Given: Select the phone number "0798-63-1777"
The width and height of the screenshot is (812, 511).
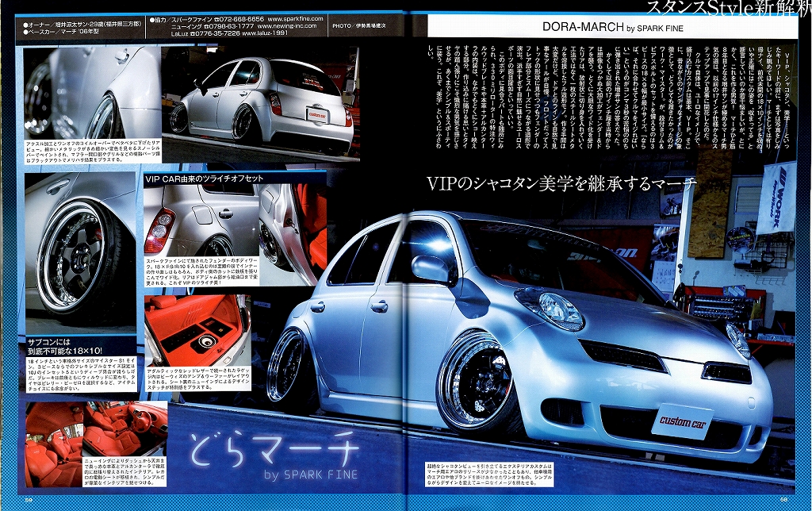Looking at the screenshot, I should (x=231, y=26).
